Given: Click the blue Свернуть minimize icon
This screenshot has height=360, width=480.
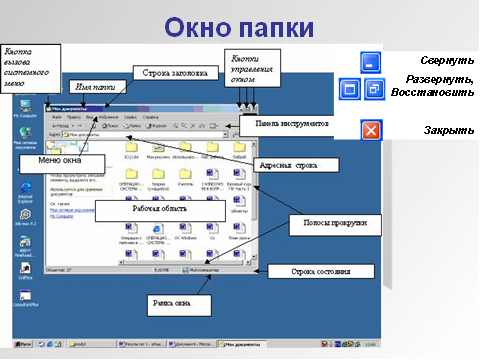Looking at the screenshot, I should 370,62.
